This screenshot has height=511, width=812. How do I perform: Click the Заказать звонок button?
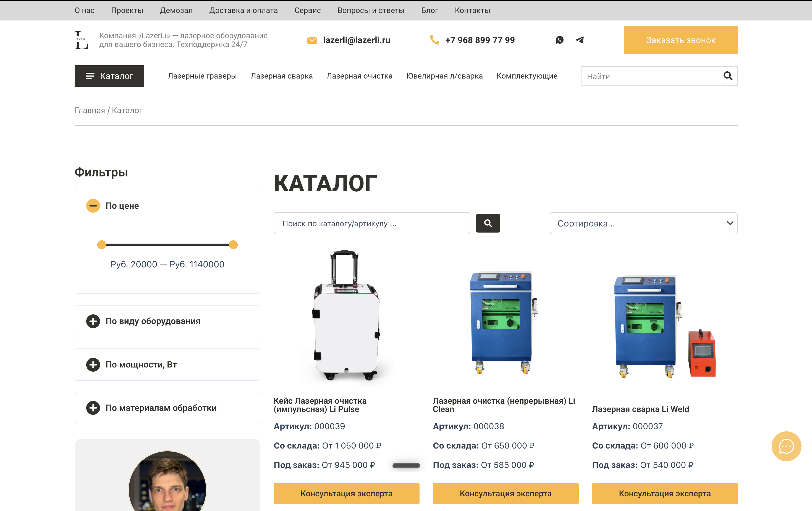[680, 40]
